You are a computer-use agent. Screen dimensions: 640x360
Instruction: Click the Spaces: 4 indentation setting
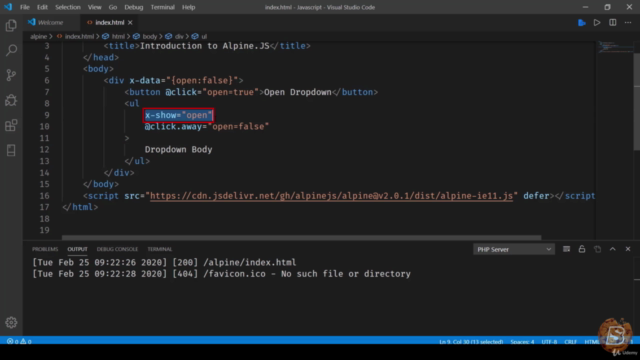click(x=522, y=342)
